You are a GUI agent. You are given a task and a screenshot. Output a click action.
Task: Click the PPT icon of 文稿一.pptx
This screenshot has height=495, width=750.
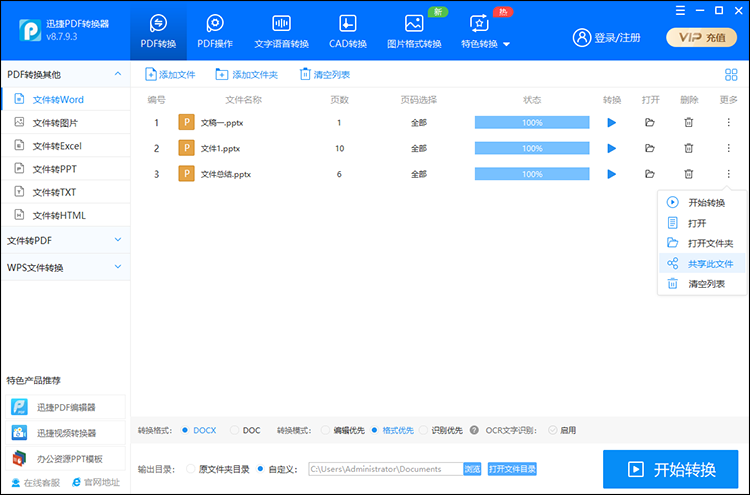(187, 122)
